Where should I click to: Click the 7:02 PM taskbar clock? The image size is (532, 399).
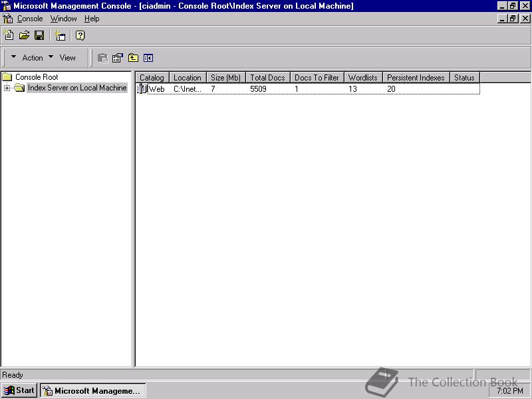pyautogui.click(x=510, y=391)
